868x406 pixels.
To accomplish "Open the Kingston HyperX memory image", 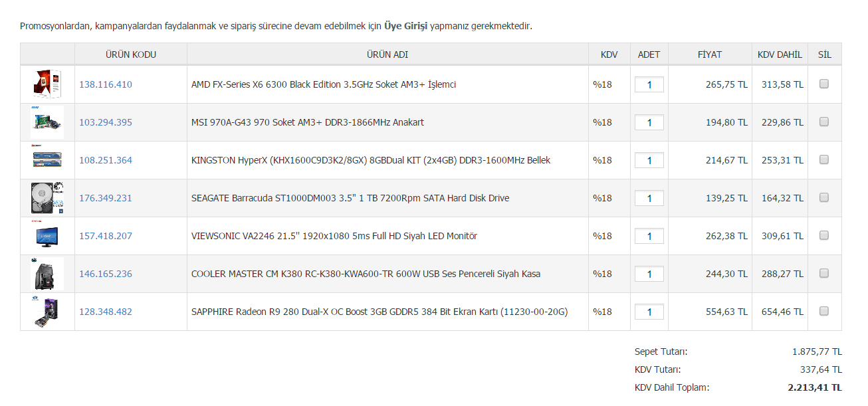I will [x=47, y=160].
